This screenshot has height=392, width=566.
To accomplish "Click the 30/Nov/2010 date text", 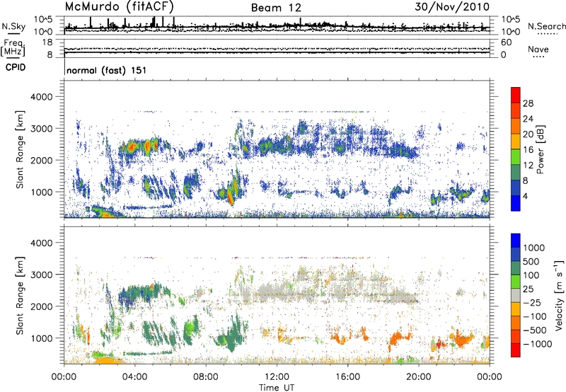I will click(452, 6).
